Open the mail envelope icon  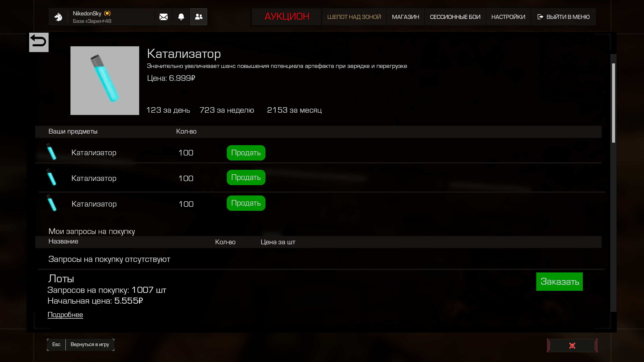coord(163,17)
